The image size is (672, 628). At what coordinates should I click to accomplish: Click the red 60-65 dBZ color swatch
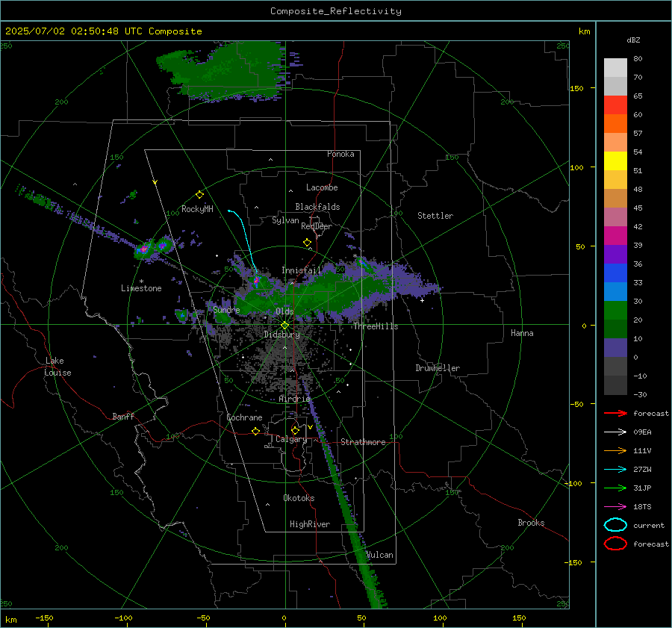tap(615, 105)
